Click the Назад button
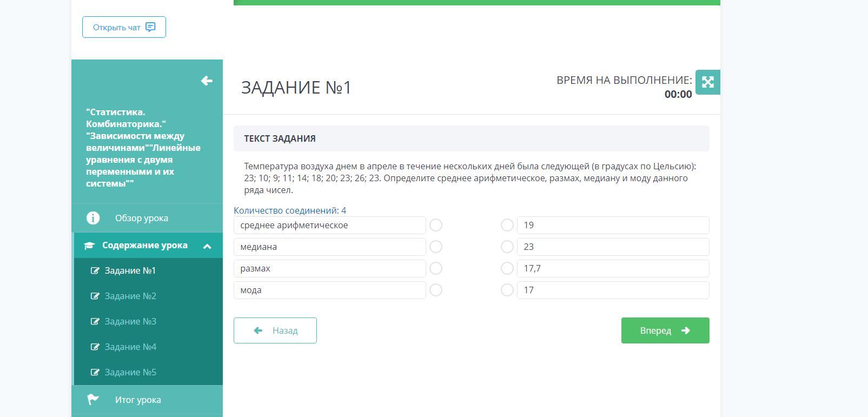 275,330
